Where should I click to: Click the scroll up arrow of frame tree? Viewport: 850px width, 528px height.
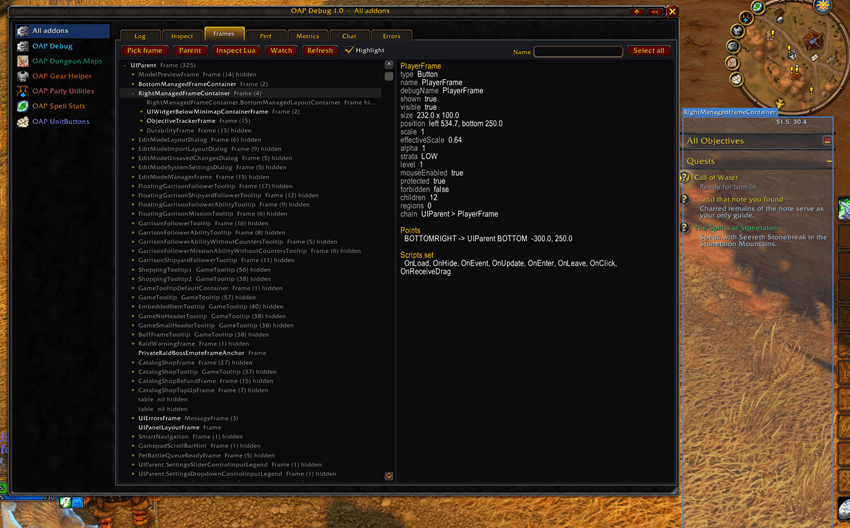pyautogui.click(x=389, y=65)
